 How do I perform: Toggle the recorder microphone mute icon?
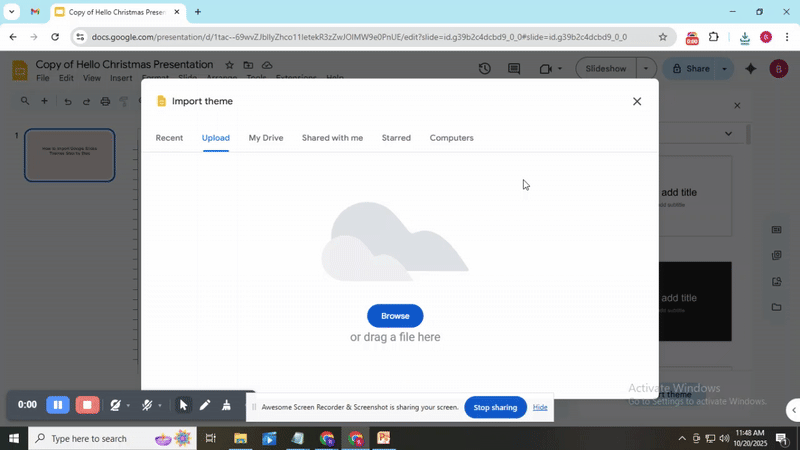pos(147,405)
